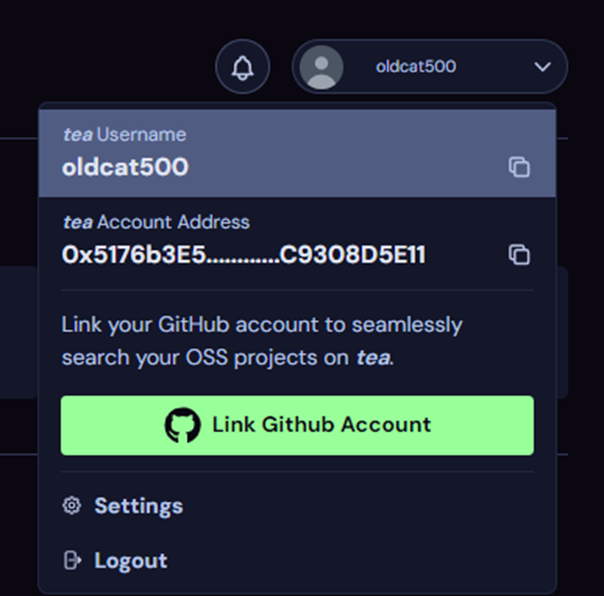604x596 pixels.
Task: Click empty space on the right of the green GitHub button
Action: (490, 425)
